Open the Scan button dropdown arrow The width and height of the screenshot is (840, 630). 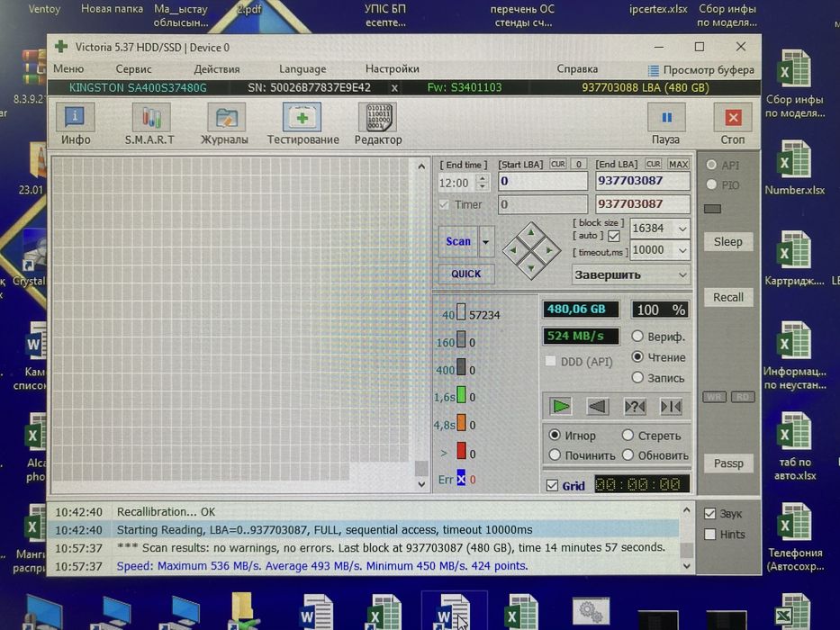tap(486, 242)
